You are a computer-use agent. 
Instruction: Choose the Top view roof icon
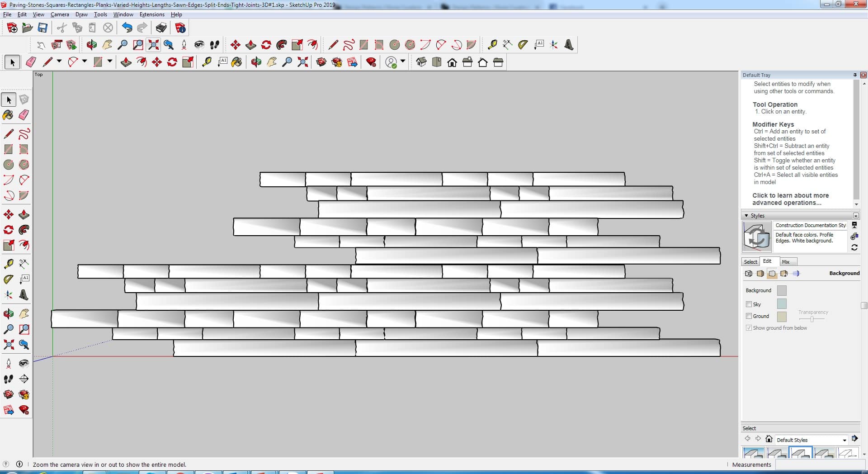(437, 62)
